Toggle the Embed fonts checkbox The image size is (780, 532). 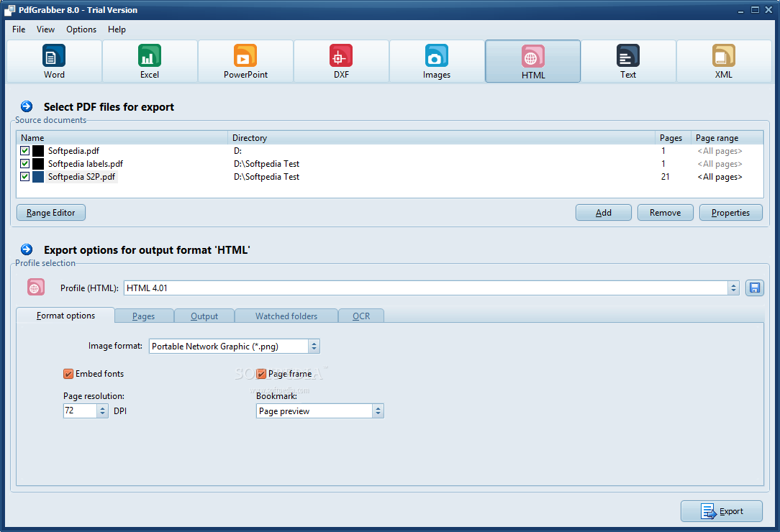pyautogui.click(x=68, y=374)
